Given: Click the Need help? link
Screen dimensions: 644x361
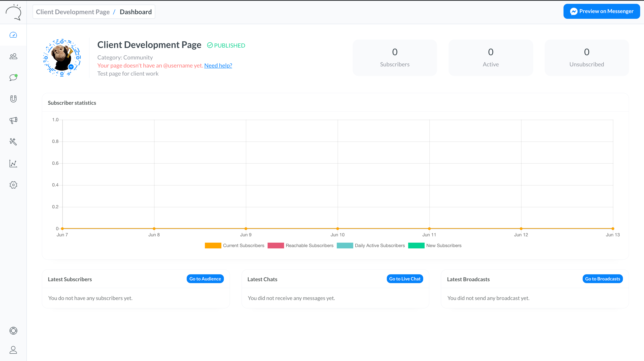Looking at the screenshot, I should [218, 66].
